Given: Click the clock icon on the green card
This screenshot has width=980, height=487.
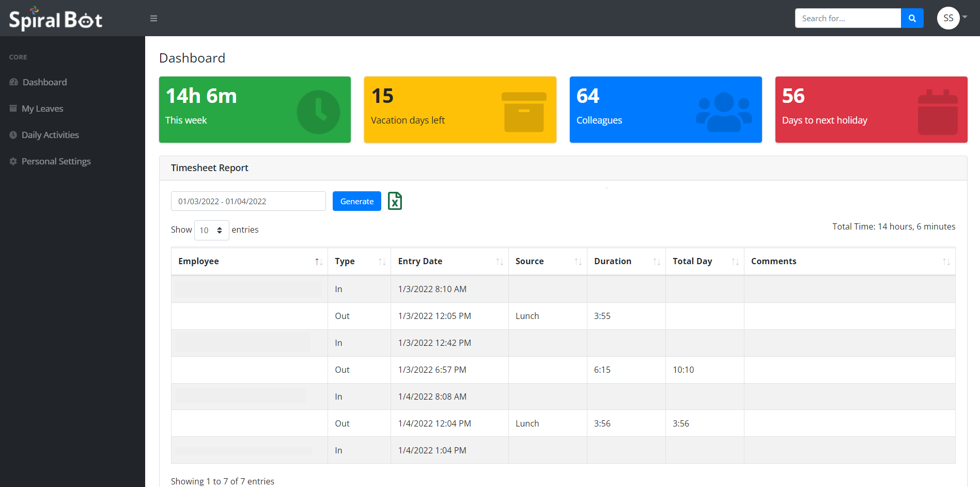Looking at the screenshot, I should click(x=318, y=112).
